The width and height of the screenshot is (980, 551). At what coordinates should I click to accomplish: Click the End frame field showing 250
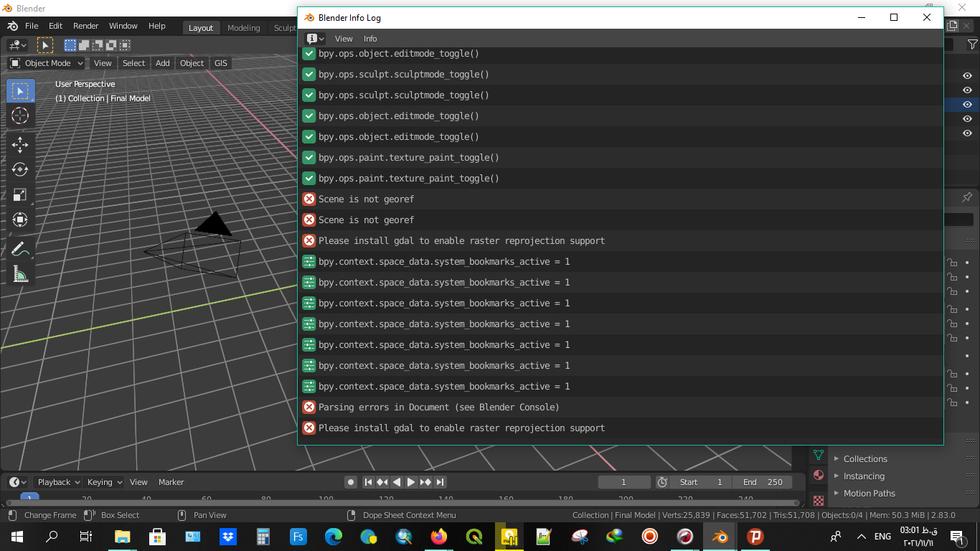coord(763,482)
